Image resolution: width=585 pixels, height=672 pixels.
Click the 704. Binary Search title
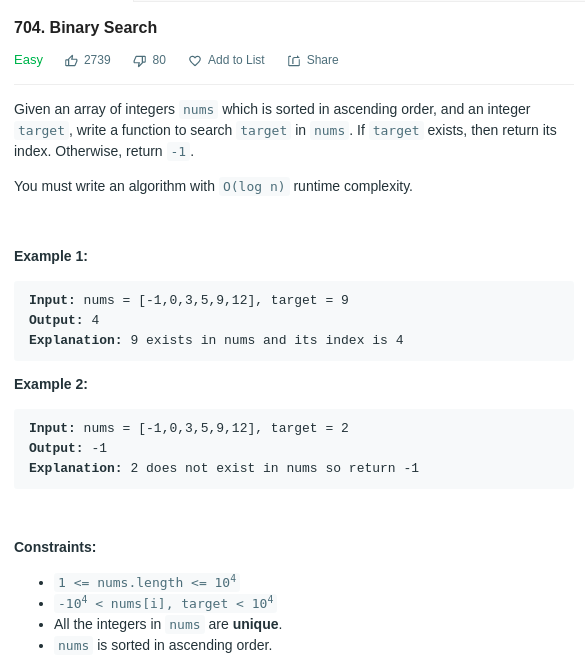(x=85, y=27)
